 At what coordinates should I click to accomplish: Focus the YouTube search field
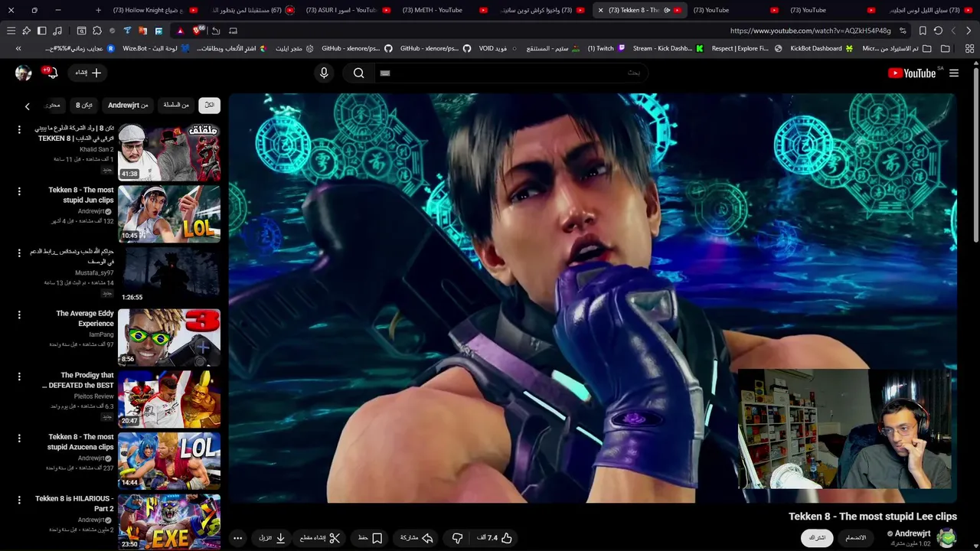click(x=511, y=73)
